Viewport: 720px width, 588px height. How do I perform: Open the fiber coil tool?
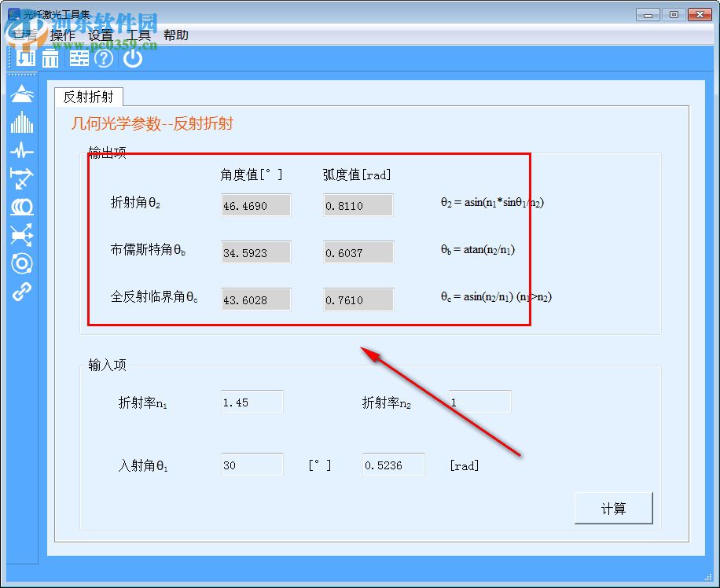pyautogui.click(x=22, y=208)
